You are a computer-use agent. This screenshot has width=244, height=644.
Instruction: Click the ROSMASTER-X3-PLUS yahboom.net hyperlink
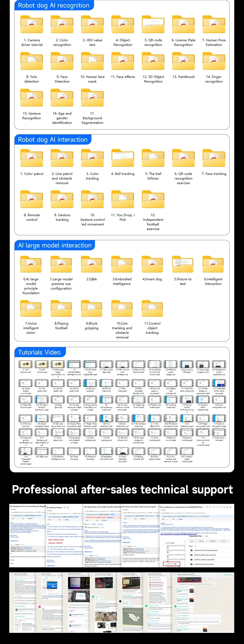pyautogui.click(x=178, y=534)
